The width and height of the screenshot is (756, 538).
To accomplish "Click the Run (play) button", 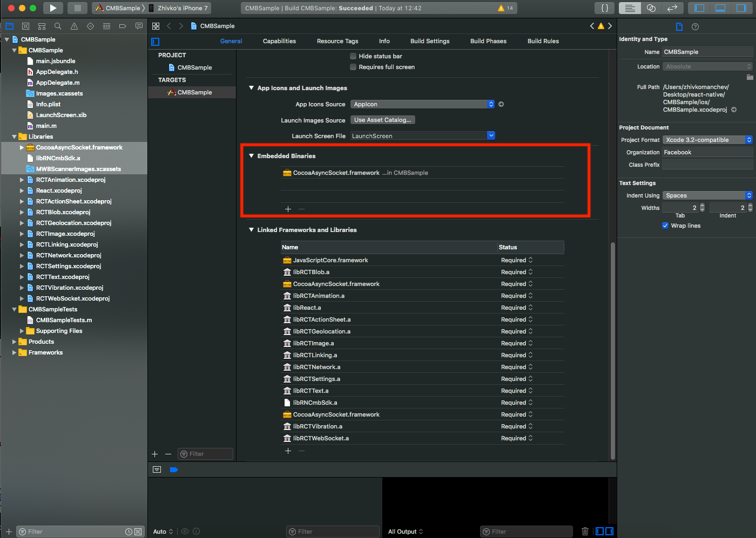I will click(x=52, y=8).
